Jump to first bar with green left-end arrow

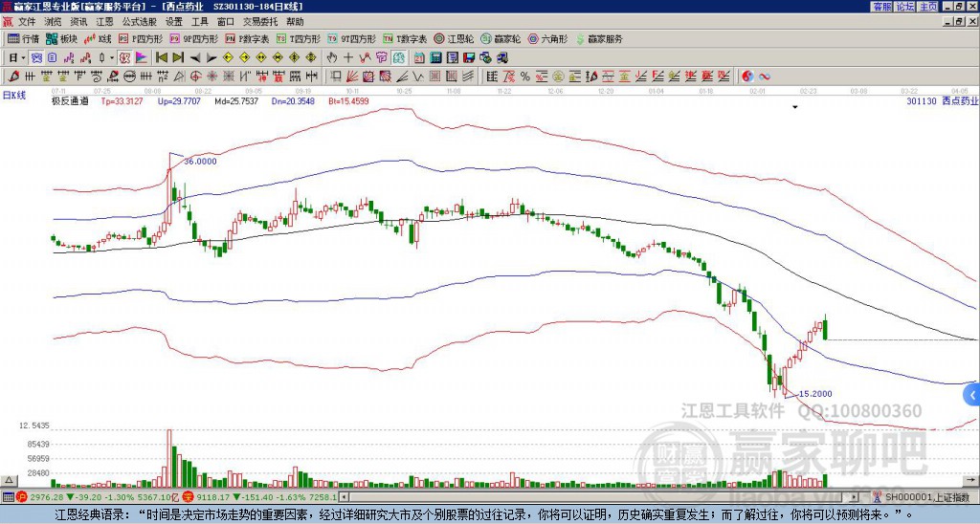click(161, 58)
